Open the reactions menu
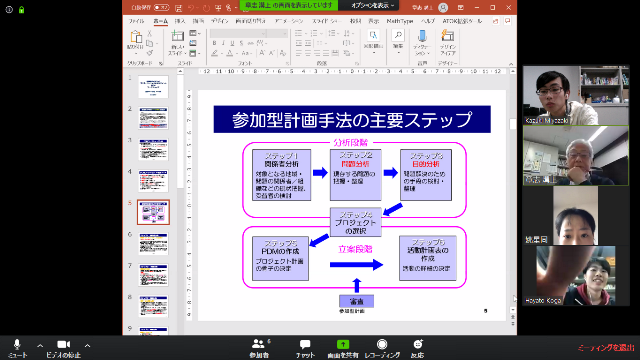The height and width of the screenshot is (360, 640). coord(418,349)
